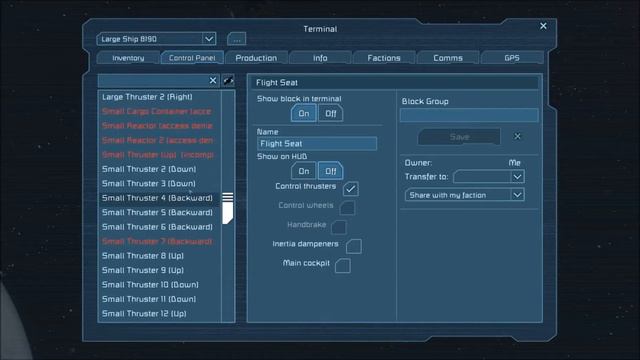
Task: Clear the block search field with the X
Action: pyautogui.click(x=213, y=80)
